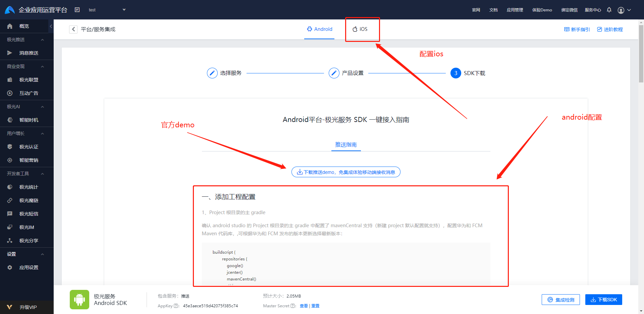Click the page vertical scrollbar thumb

[641, 54]
